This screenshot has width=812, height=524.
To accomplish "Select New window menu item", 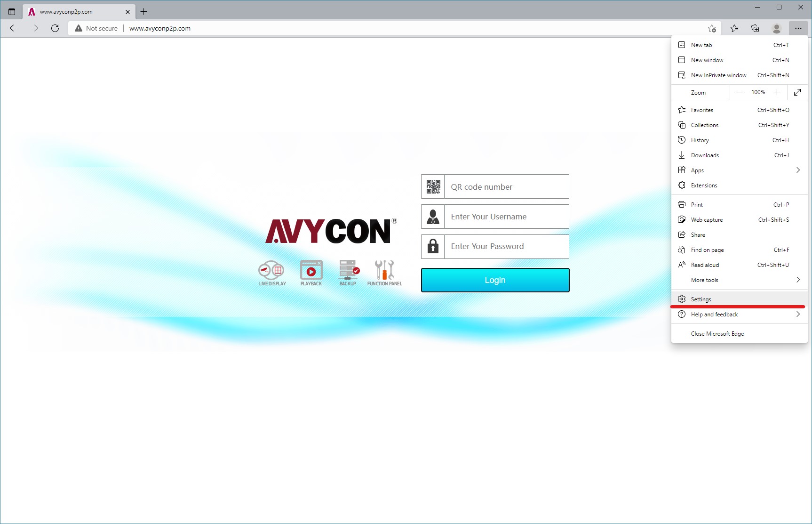I will 740,60.
